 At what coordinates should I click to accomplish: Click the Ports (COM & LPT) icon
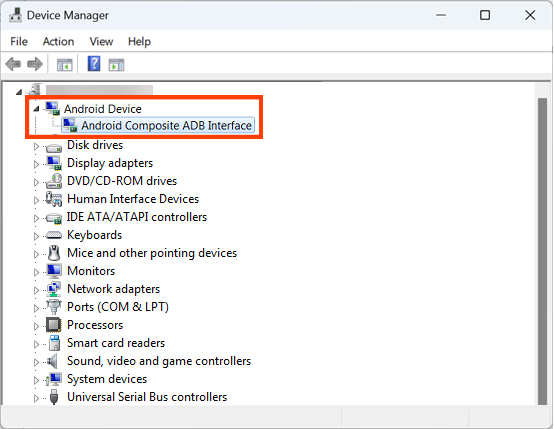pos(54,307)
